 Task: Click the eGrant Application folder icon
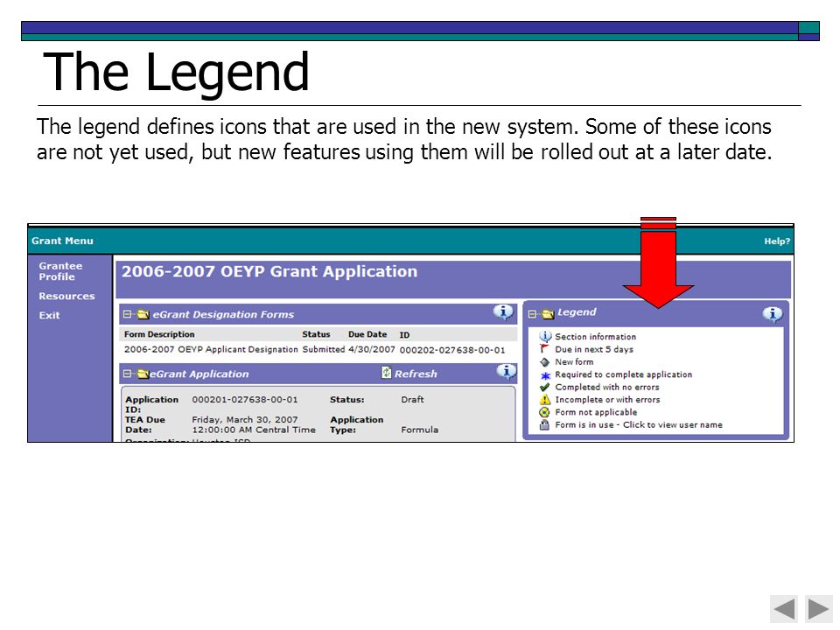pos(143,374)
